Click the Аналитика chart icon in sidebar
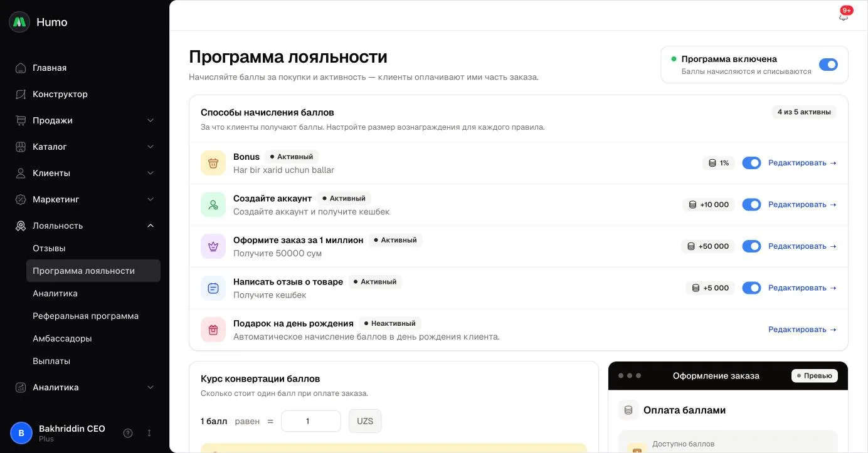 pos(21,387)
